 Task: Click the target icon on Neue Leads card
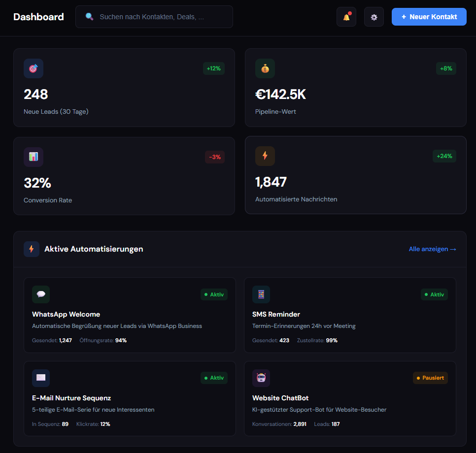(34, 68)
